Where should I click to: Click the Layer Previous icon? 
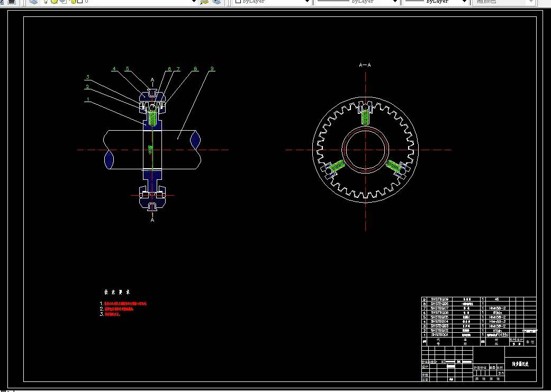coord(216,2)
